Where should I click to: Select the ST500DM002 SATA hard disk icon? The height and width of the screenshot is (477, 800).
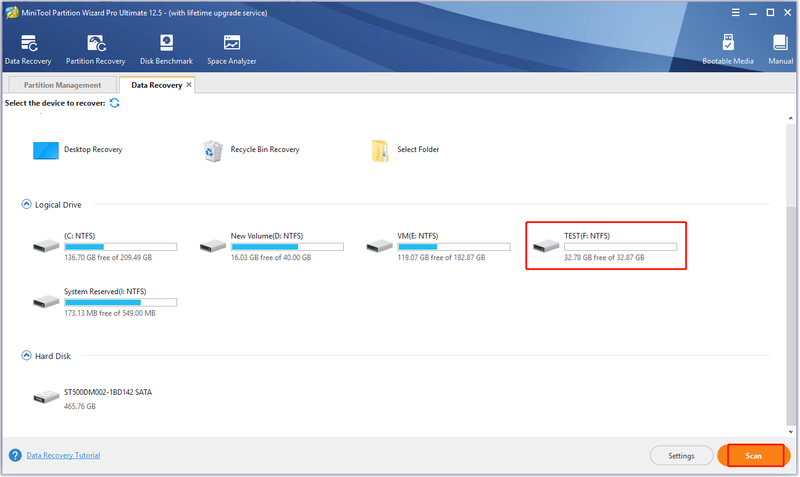pyautogui.click(x=46, y=396)
